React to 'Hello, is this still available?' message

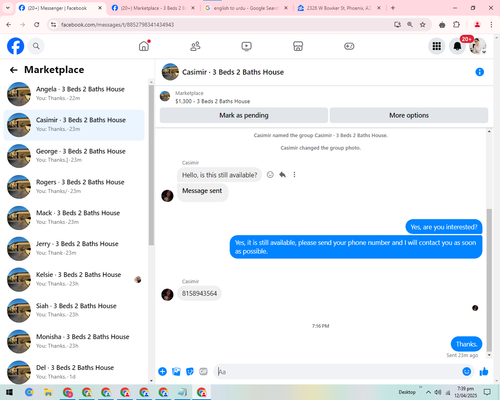coord(270,175)
